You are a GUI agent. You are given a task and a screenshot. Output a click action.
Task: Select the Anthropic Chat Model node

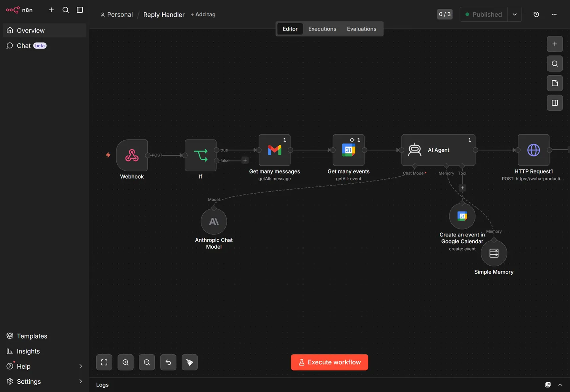coord(214,221)
